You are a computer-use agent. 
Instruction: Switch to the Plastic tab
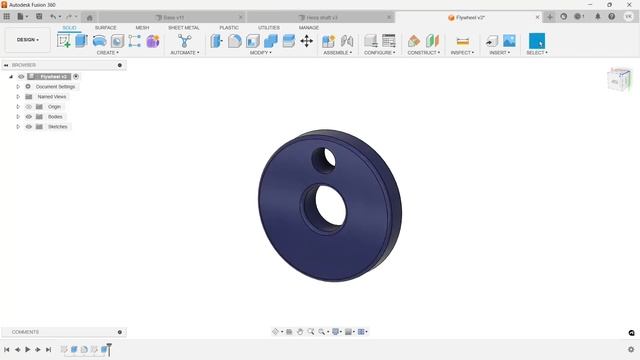point(229,28)
